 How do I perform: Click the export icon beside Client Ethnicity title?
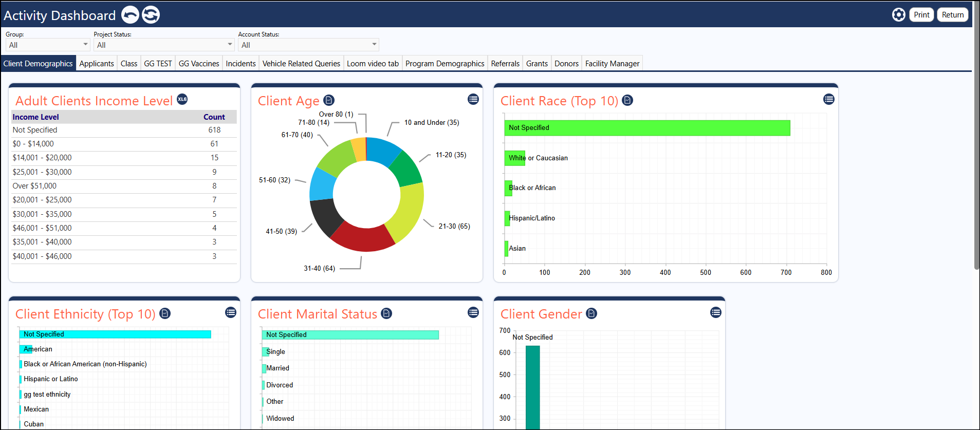165,313
